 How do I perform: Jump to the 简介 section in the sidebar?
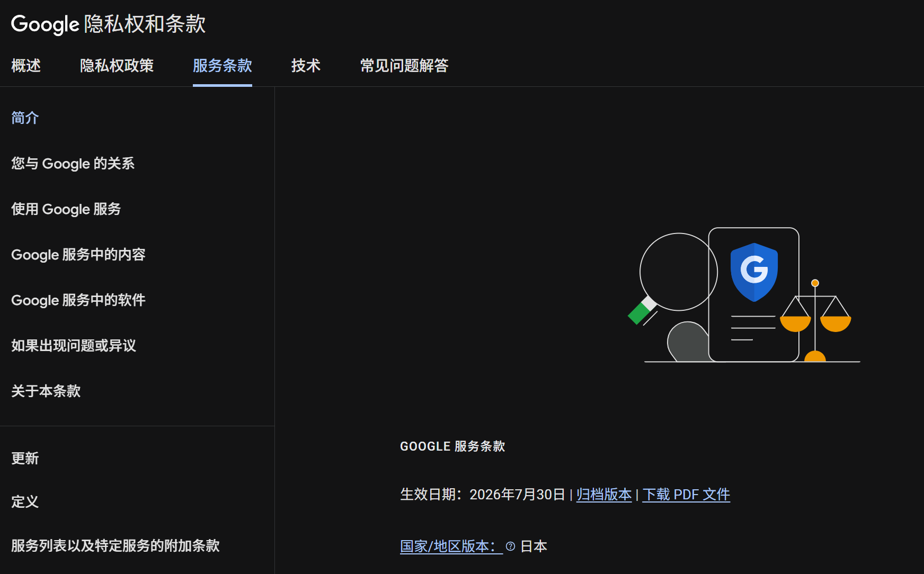[25, 118]
